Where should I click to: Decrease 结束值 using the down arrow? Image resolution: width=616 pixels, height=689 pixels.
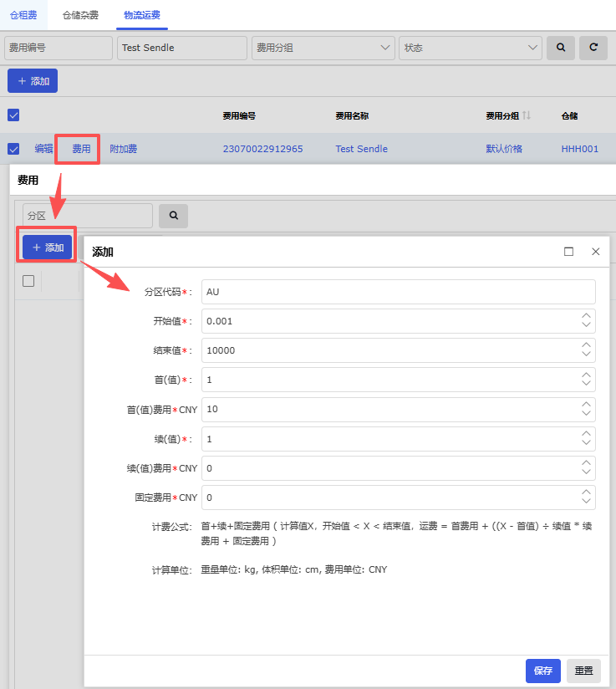click(587, 355)
